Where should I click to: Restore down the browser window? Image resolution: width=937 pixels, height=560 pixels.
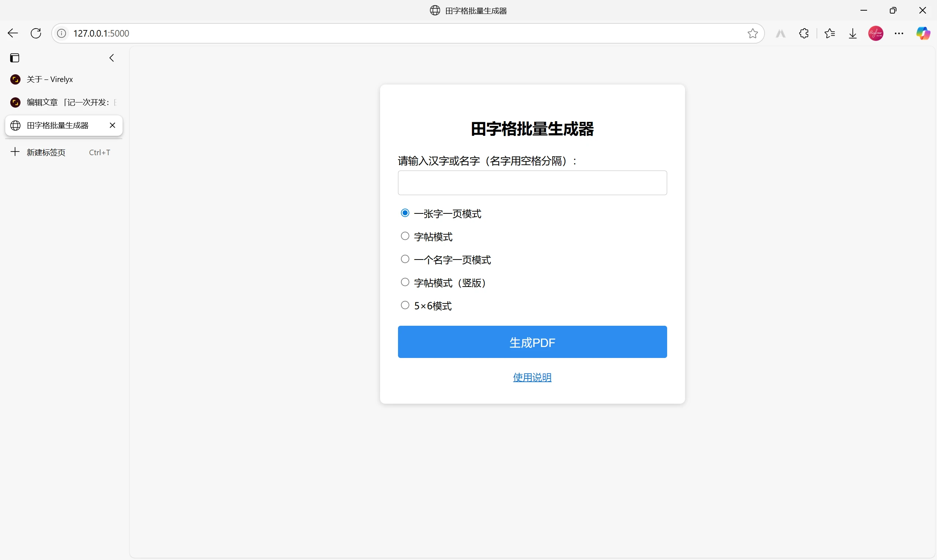[893, 11]
